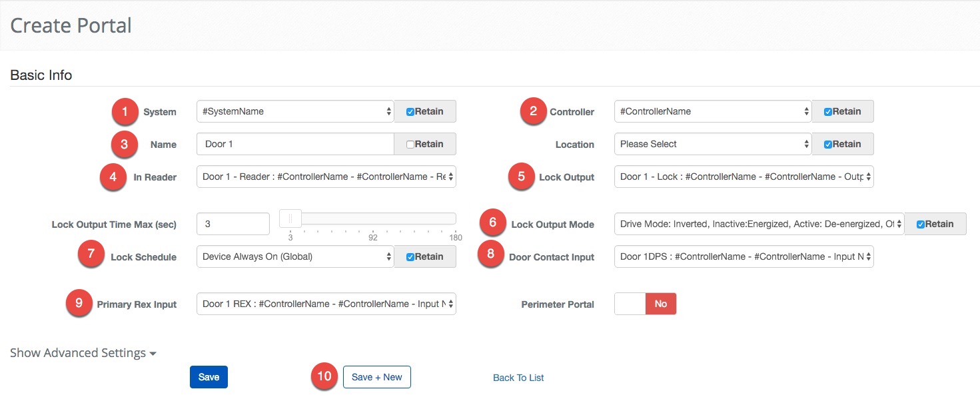Click the red number 5 marker beside Lock Output
980x407 pixels.
pyautogui.click(x=522, y=177)
